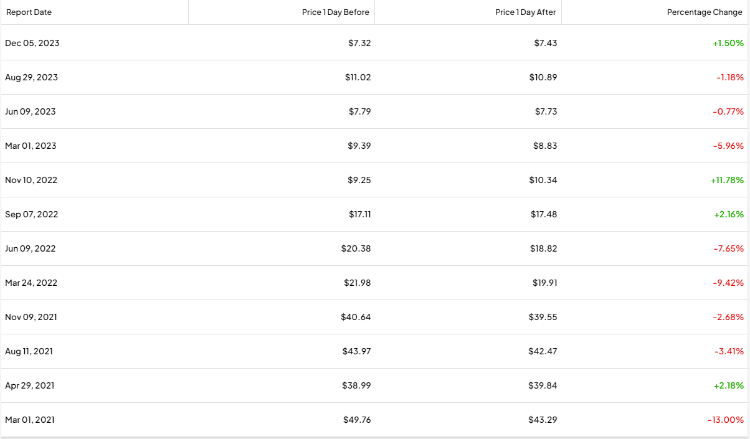This screenshot has height=439, width=750.
Task: Select the Nov 10, 2022 report date
Action: [x=32, y=180]
